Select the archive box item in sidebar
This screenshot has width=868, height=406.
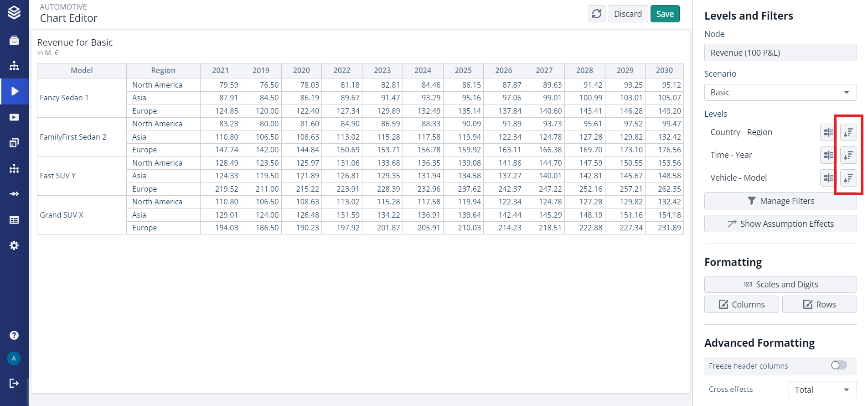point(14,41)
